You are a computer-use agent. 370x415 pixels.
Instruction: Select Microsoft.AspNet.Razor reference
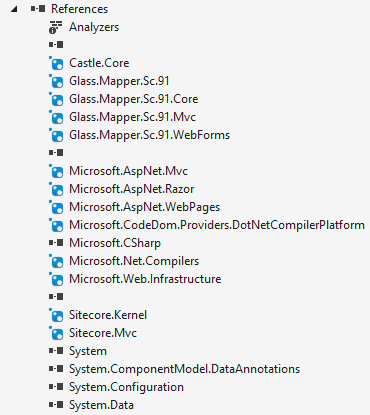tap(132, 189)
